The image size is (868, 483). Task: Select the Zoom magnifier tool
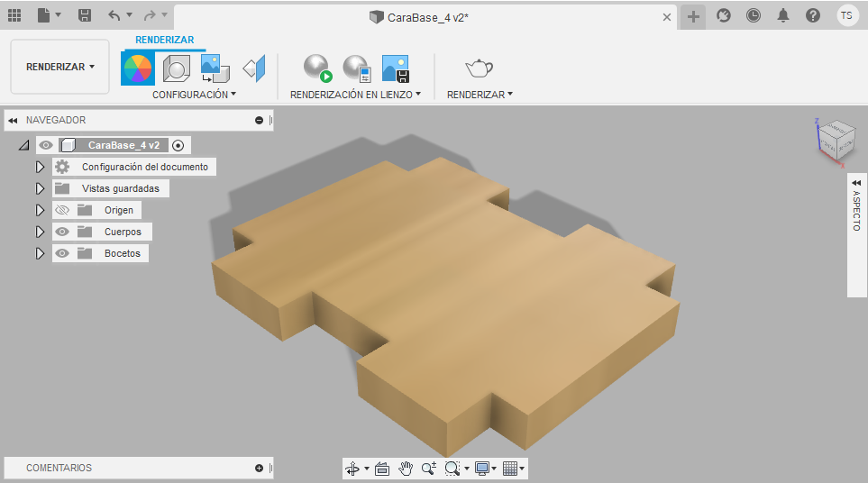(429, 469)
